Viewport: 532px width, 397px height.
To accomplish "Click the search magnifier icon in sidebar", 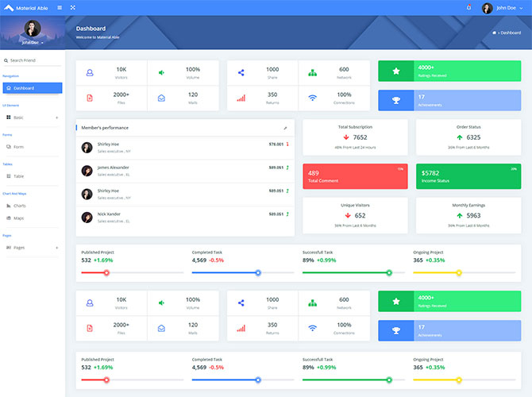I will tap(6, 60).
